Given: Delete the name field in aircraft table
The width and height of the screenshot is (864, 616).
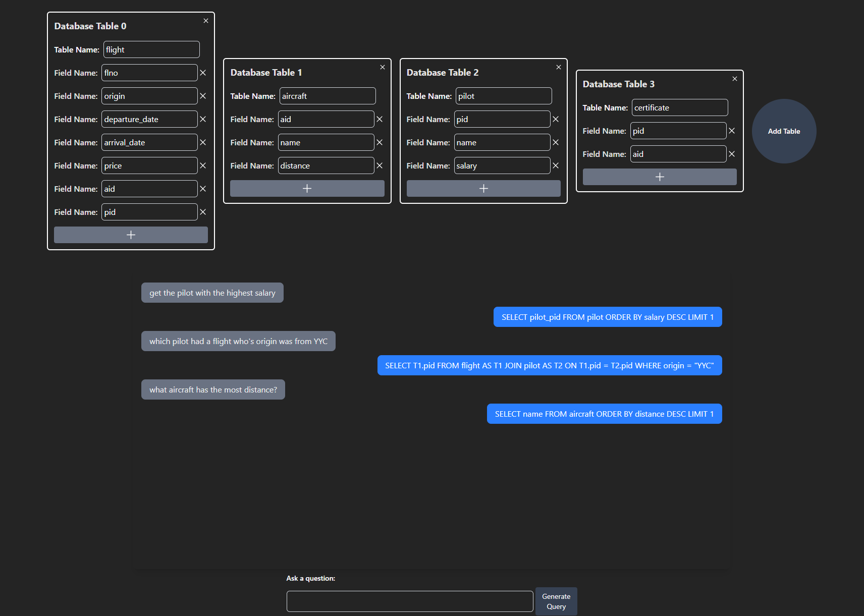Looking at the screenshot, I should (380, 142).
